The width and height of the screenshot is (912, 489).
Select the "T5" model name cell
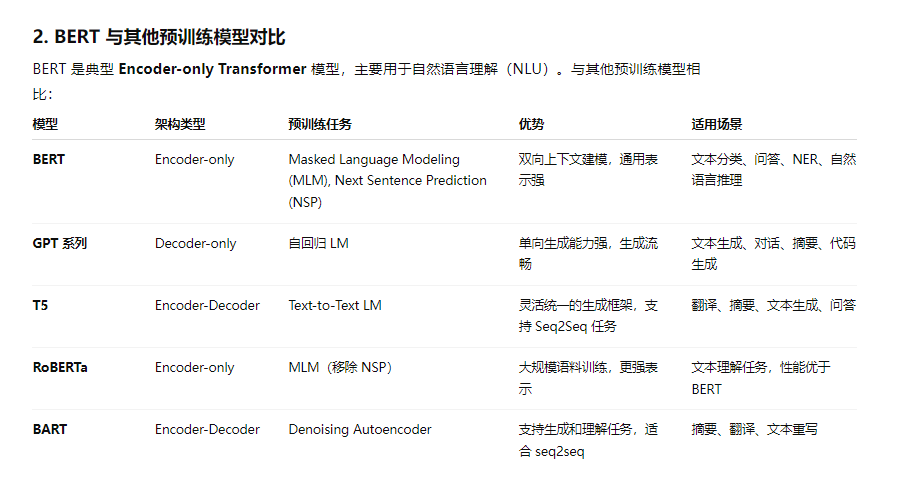point(40,305)
